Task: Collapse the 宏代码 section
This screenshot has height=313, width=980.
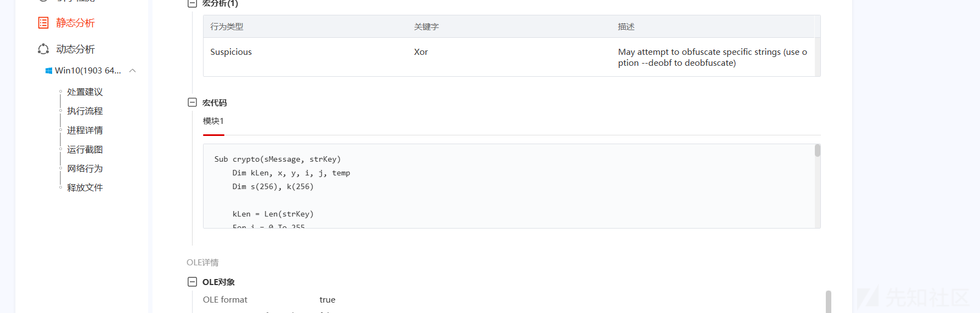Action: pos(192,103)
